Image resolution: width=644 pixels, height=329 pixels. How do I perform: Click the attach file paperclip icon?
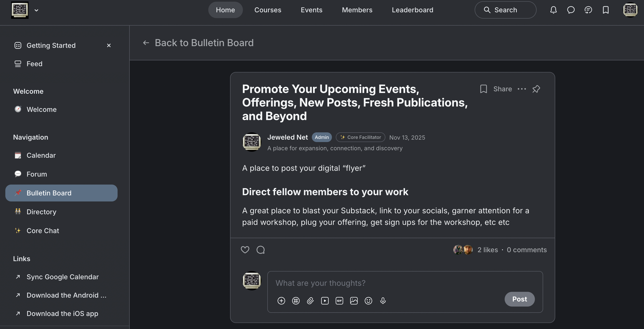tap(310, 301)
